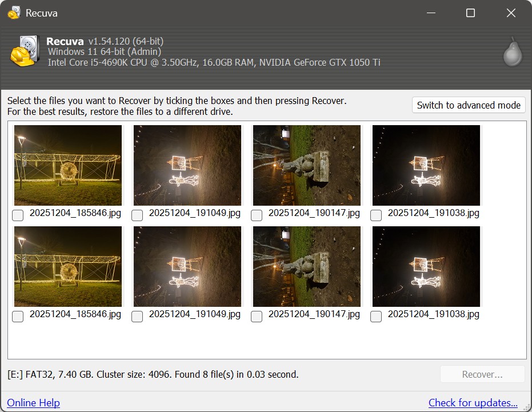Image resolution: width=532 pixels, height=412 pixels.
Task: Tick checkbox for first-row 20251204_185846.jpg
Action: [x=18, y=215]
